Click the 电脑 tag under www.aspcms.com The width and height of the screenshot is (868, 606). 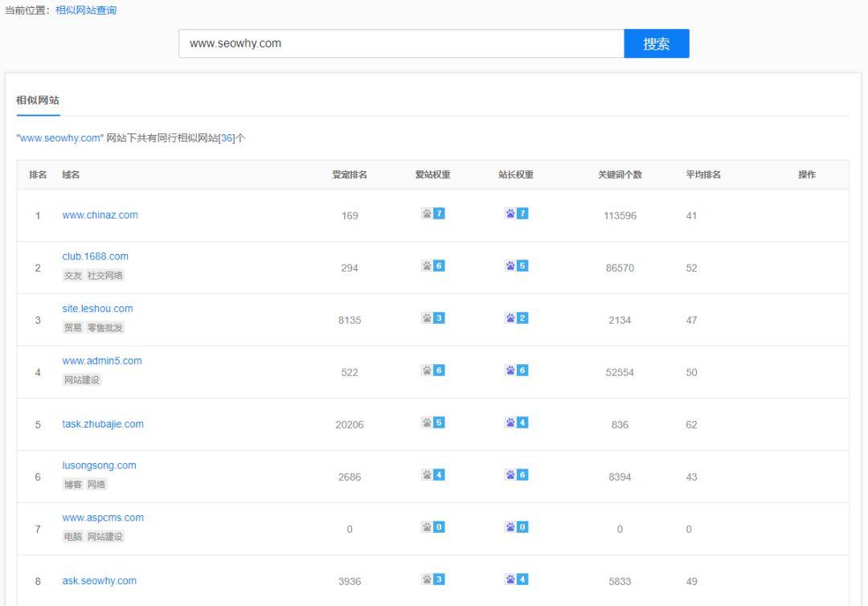click(72, 536)
